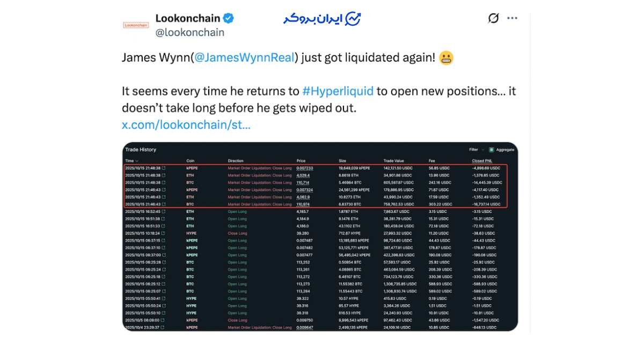Click the Grok icon on the tweet

[493, 18]
